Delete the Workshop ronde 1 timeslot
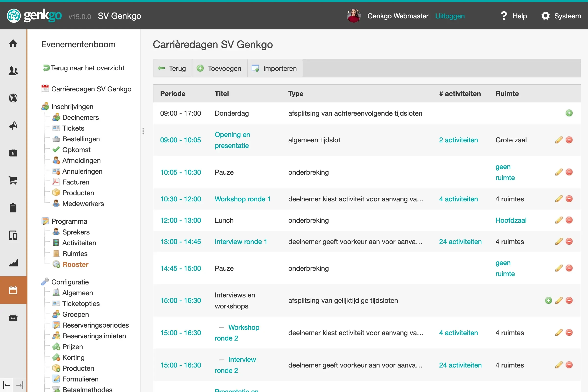 pyautogui.click(x=569, y=199)
